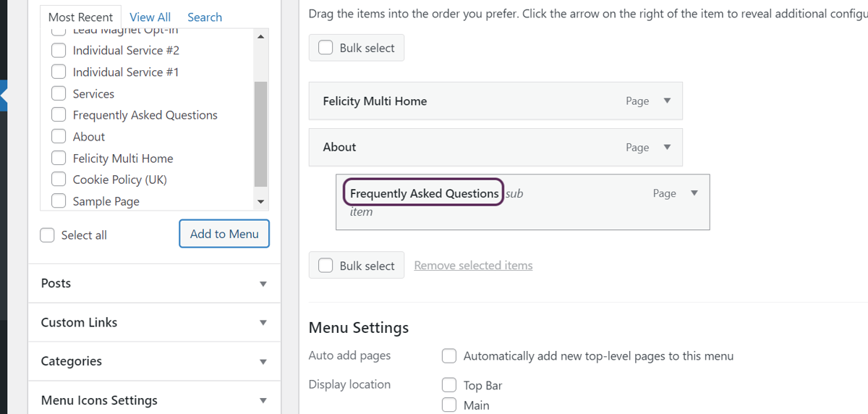The image size is (868, 414).
Task: Switch to the Most Recent tab
Action: [80, 17]
